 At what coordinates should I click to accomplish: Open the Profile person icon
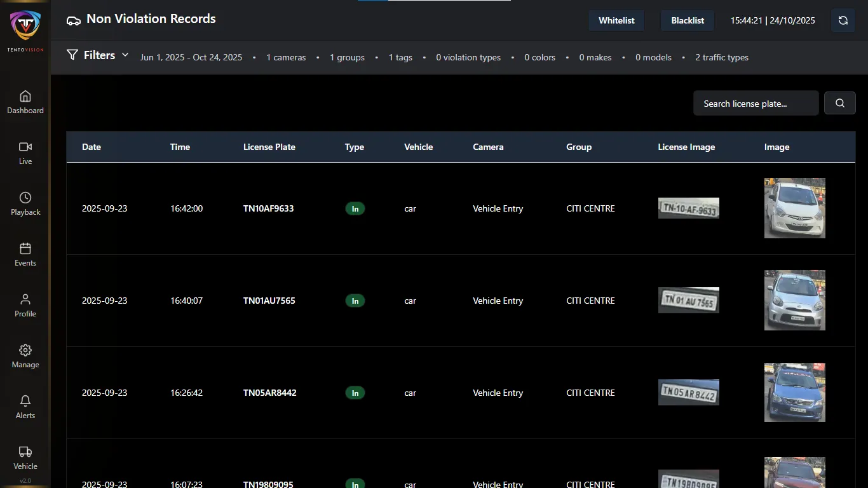(25, 300)
